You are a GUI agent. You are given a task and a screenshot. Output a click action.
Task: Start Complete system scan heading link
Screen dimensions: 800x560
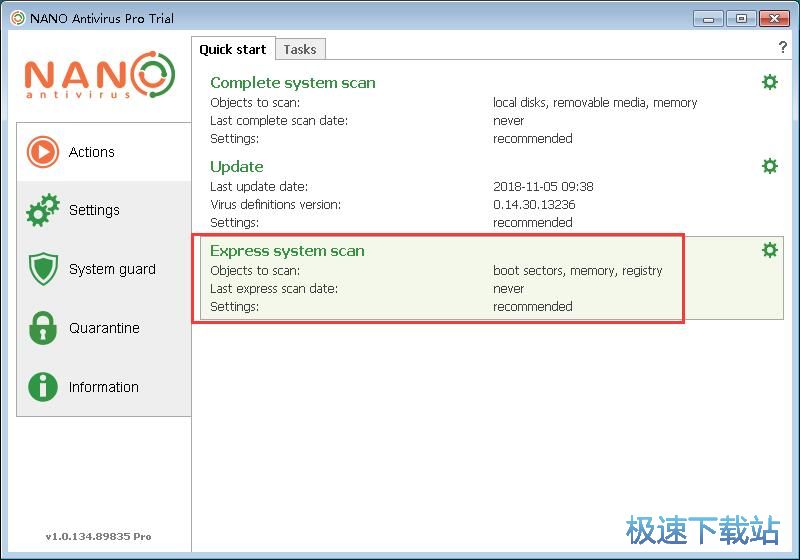(x=293, y=83)
